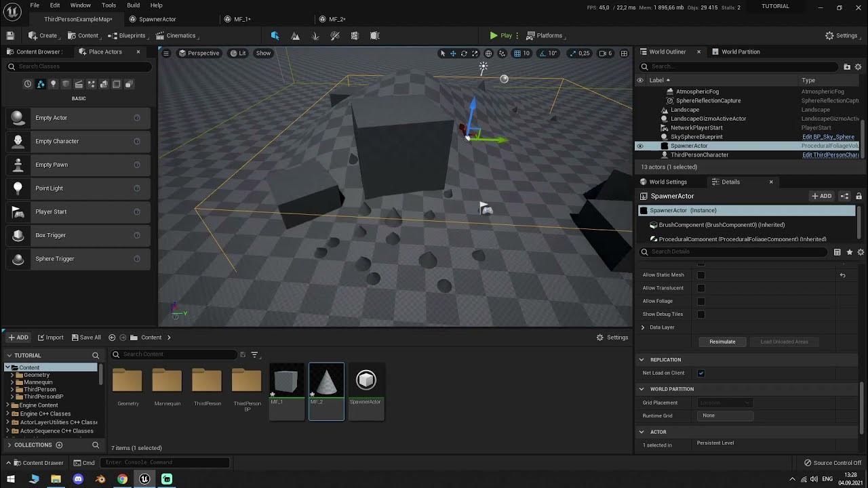Open Details panel settings gear

pyautogui.click(x=859, y=252)
